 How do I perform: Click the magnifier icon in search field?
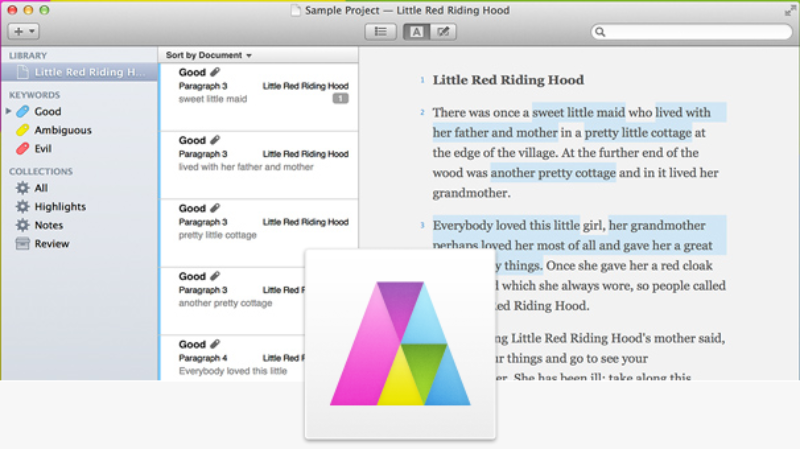tap(600, 32)
